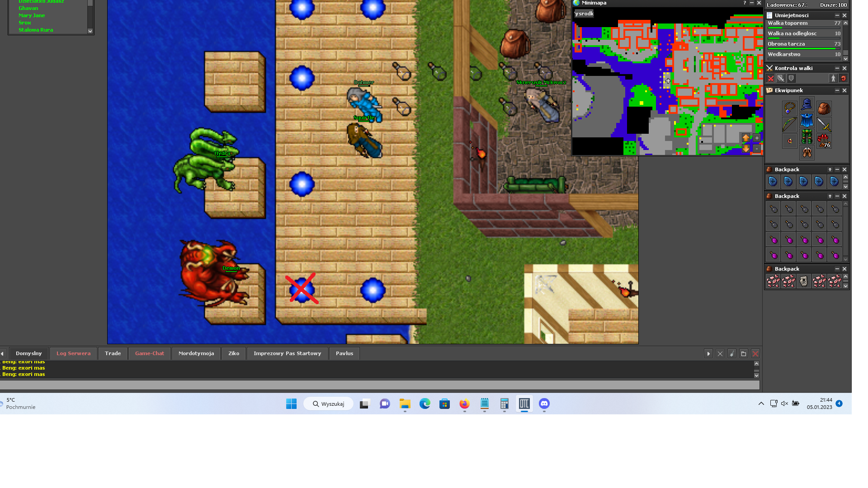Screen dimensions: 868x488
Task: Select the green leg armor slot
Action: [x=807, y=136]
